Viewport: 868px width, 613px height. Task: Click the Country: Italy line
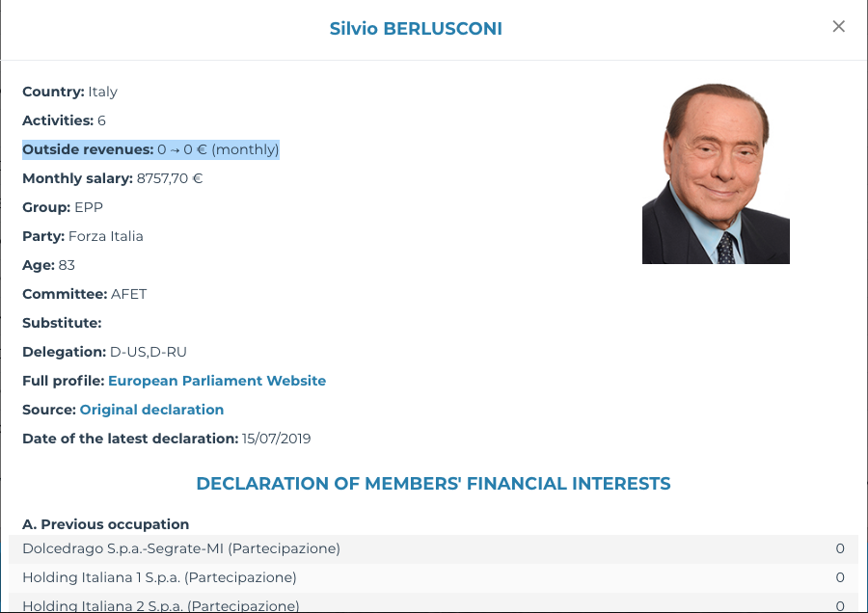point(69,92)
